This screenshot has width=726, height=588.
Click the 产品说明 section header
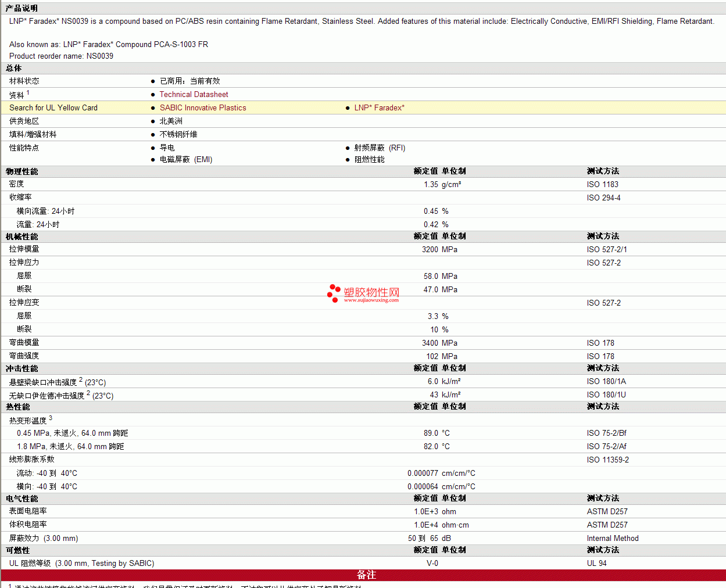(x=22, y=8)
